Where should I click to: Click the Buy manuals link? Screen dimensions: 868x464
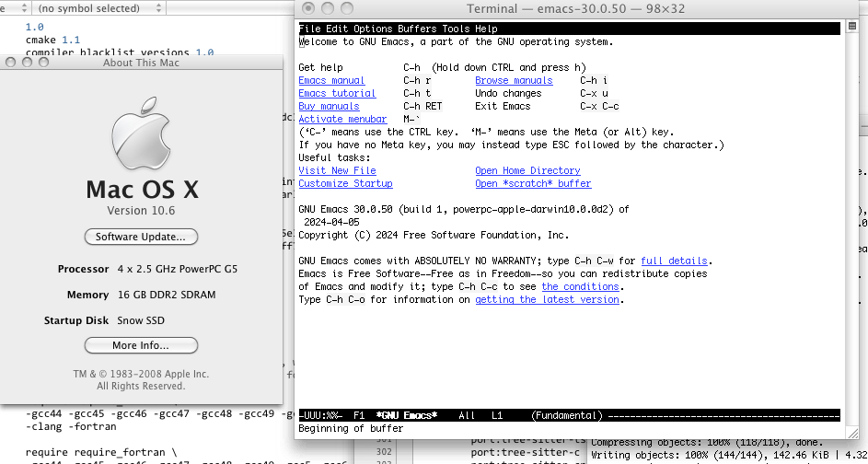tap(329, 106)
